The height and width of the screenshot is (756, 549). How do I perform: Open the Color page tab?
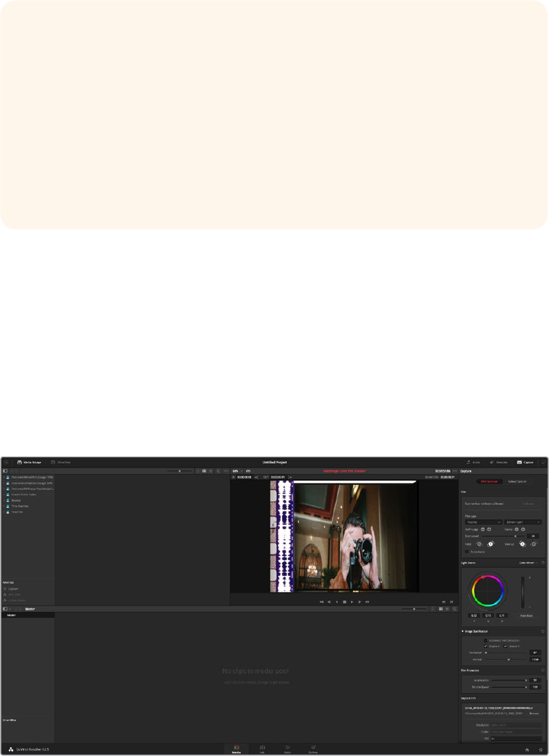coord(288,749)
